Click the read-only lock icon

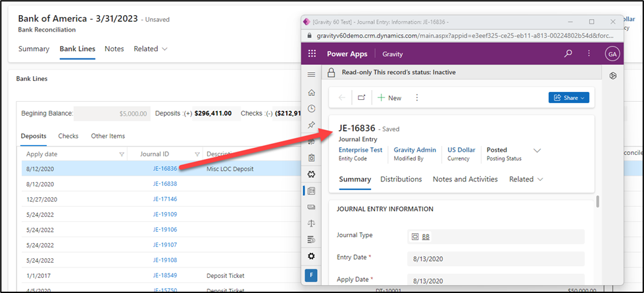pos(332,73)
